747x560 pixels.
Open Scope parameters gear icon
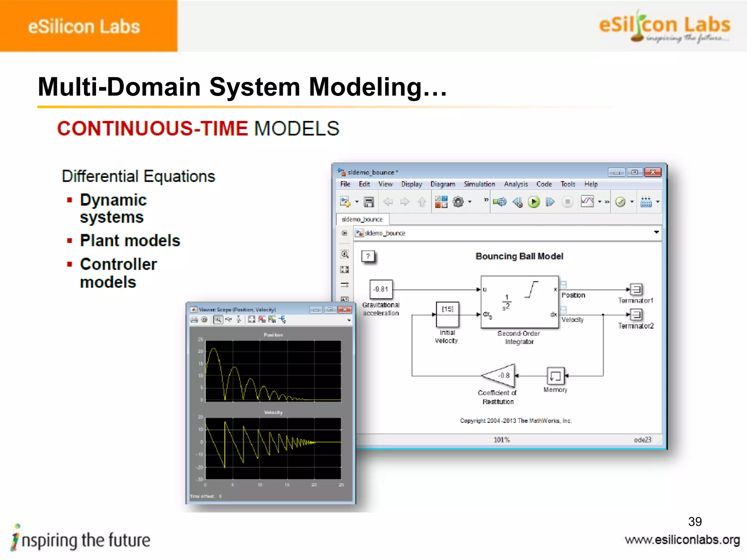click(x=204, y=320)
